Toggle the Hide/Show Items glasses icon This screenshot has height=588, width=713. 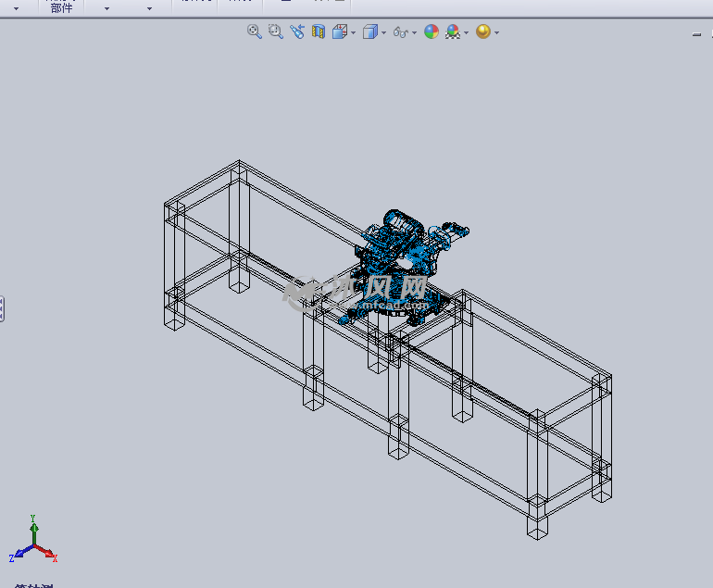tap(400, 31)
